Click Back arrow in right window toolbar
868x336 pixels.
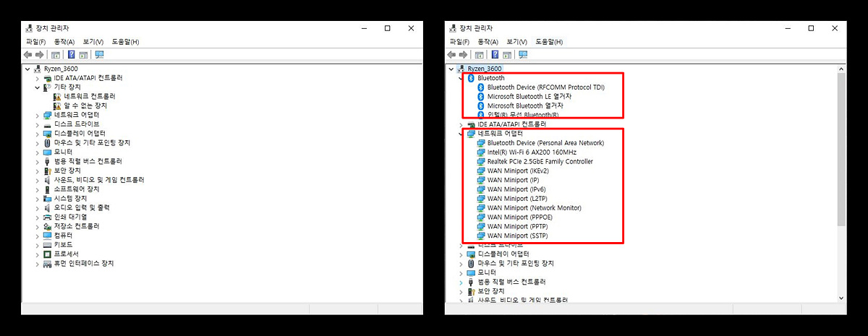click(x=452, y=55)
